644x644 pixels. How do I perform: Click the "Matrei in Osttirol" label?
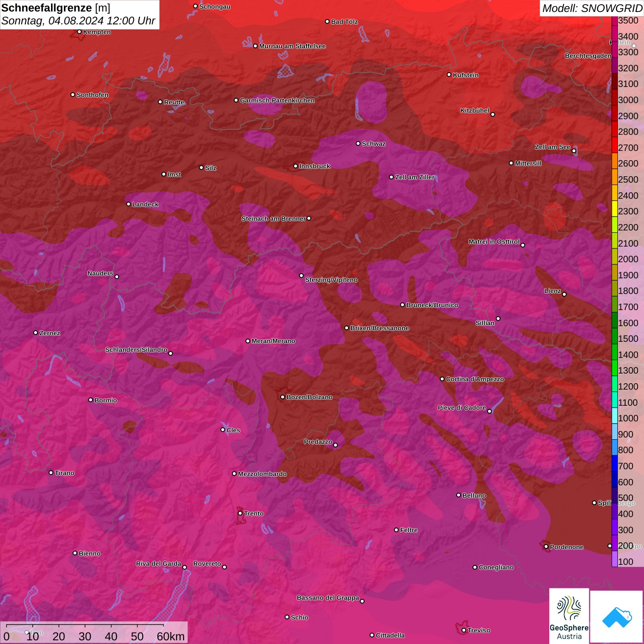click(x=494, y=241)
